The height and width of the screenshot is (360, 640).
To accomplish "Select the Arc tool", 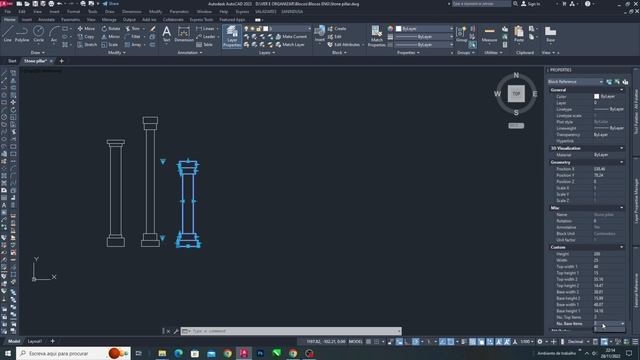I will (54, 33).
